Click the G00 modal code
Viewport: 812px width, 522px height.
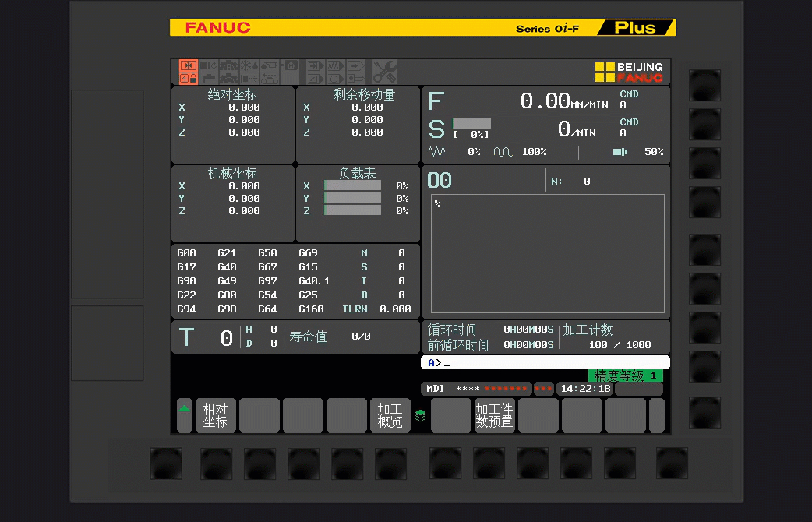186,252
